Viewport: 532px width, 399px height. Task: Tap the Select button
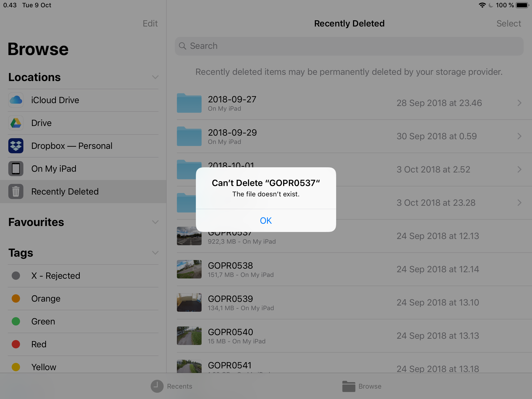point(508,24)
